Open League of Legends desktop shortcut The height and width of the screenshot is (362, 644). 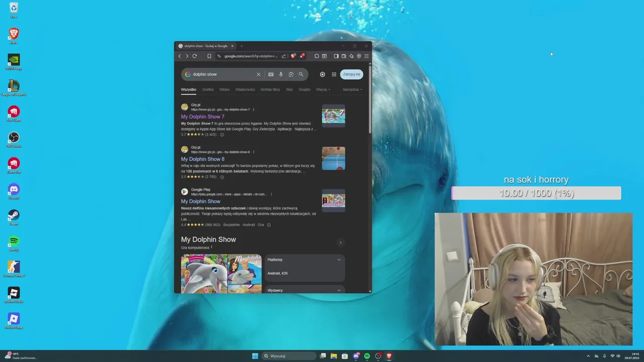click(x=14, y=87)
